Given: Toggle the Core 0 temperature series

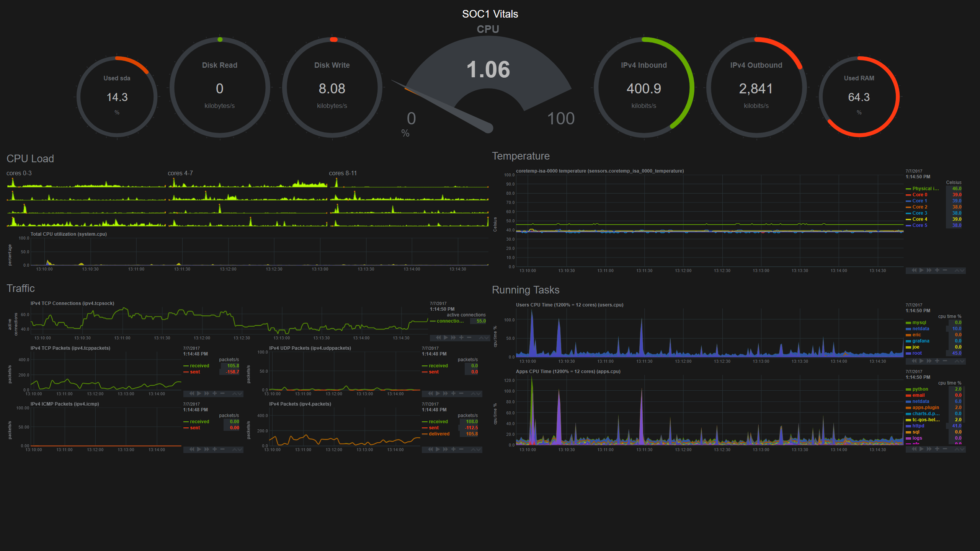Looking at the screenshot, I should [x=920, y=195].
